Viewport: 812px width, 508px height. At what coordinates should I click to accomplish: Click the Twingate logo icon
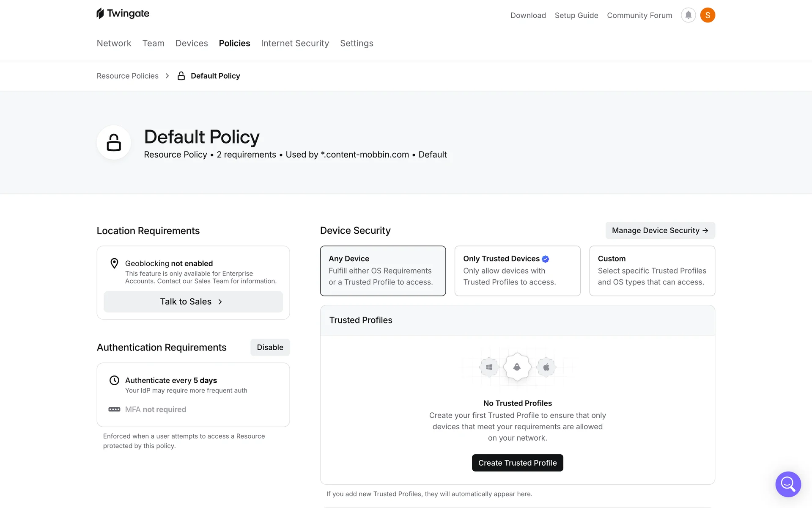pyautogui.click(x=100, y=14)
